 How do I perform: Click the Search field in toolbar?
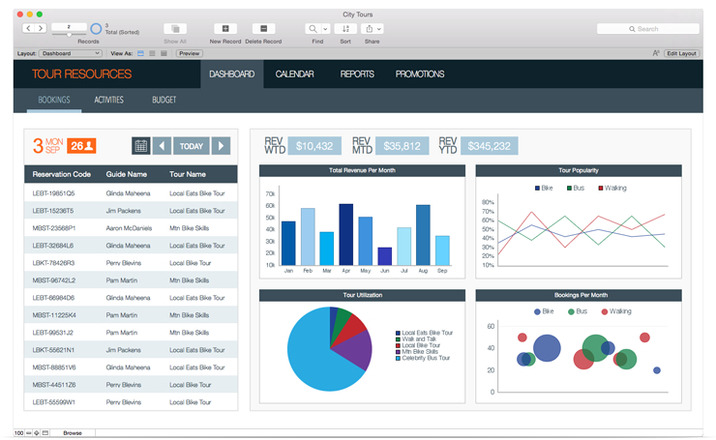pos(648,29)
